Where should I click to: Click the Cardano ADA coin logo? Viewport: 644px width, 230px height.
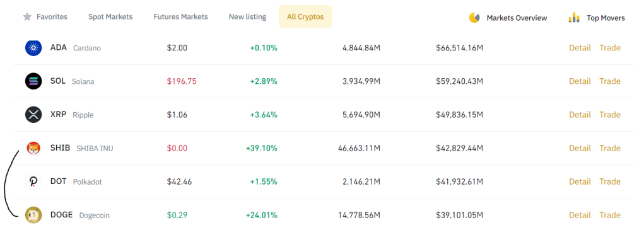33,48
